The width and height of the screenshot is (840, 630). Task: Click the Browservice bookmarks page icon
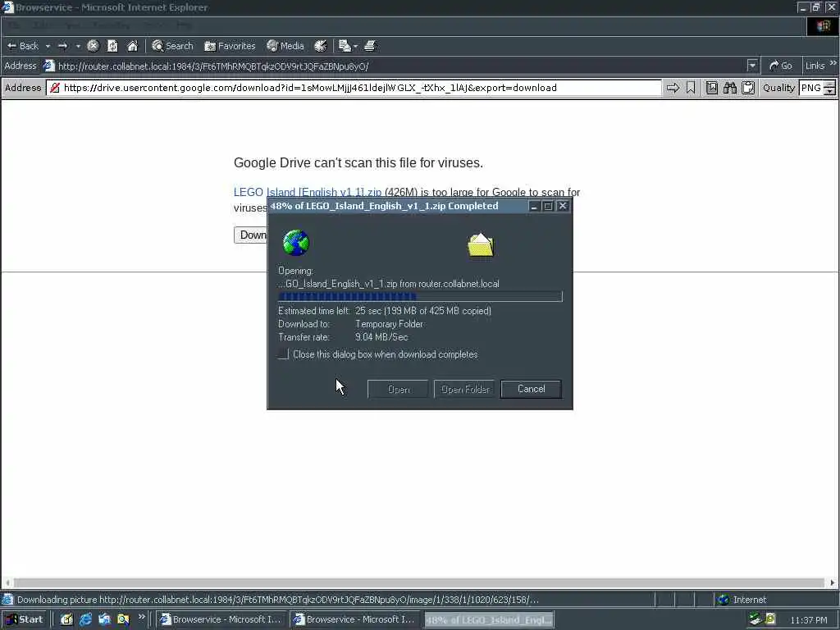click(x=711, y=88)
